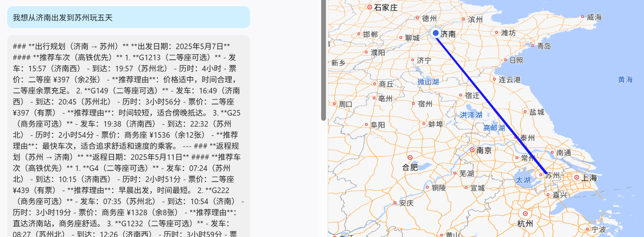Click the user message bubble about Suzhou trip
The image size is (644, 237).
(128, 17)
